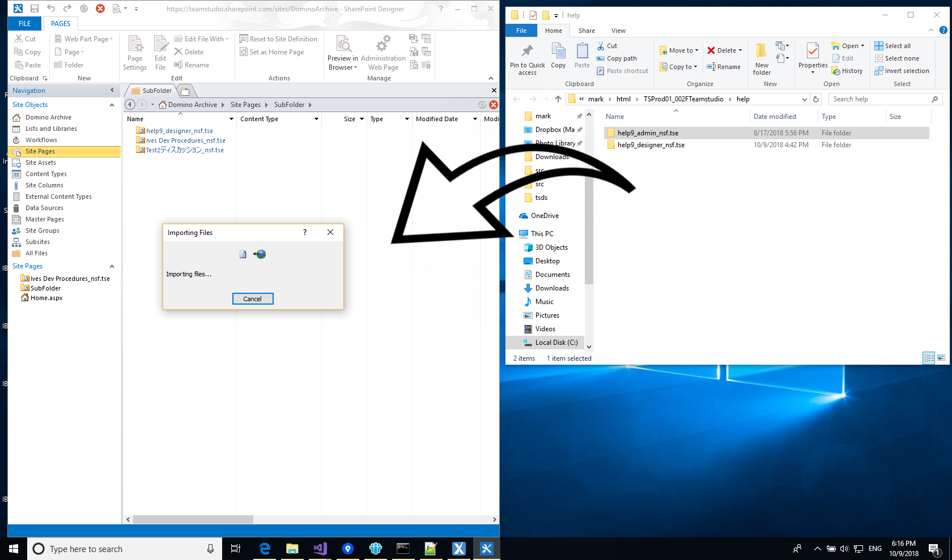The height and width of the screenshot is (560, 952).
Task: Switch to the Share tab
Action: (586, 31)
